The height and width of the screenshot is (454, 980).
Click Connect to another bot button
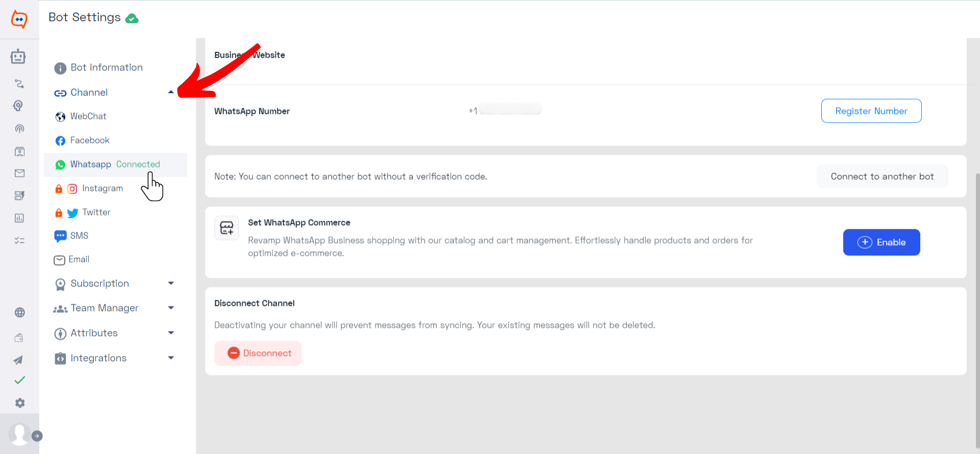[x=882, y=176]
